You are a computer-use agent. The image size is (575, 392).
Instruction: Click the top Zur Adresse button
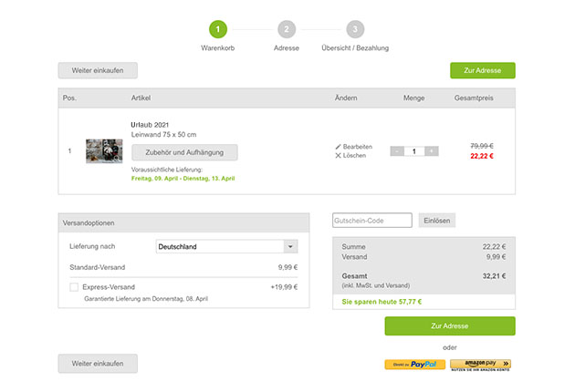click(482, 70)
